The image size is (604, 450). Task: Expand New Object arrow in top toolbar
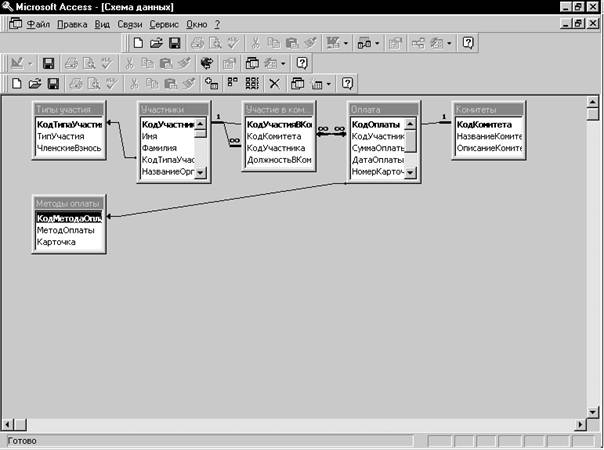click(x=449, y=43)
